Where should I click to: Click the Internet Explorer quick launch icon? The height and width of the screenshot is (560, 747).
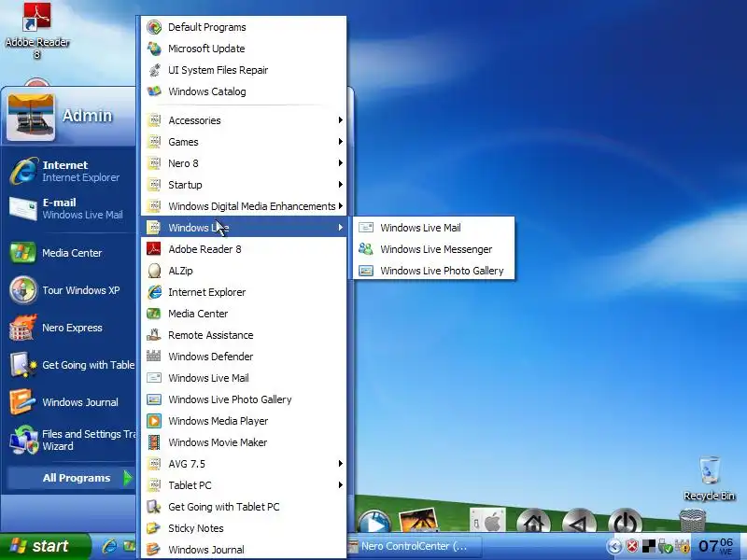[x=109, y=546]
